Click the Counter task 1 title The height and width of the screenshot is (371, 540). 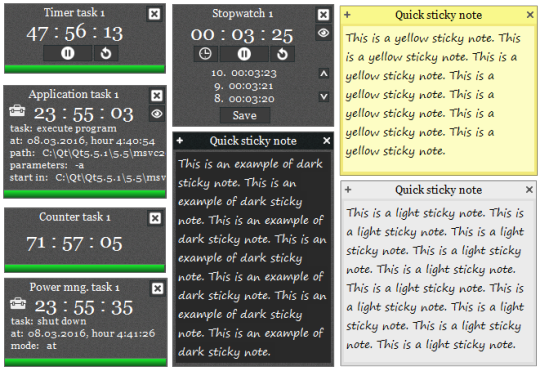[x=75, y=217]
